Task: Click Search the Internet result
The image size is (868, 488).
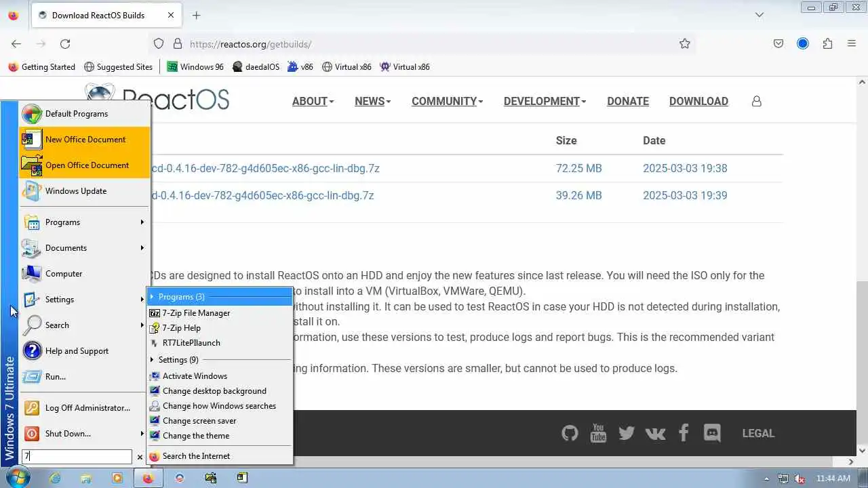Action: coord(220,456)
